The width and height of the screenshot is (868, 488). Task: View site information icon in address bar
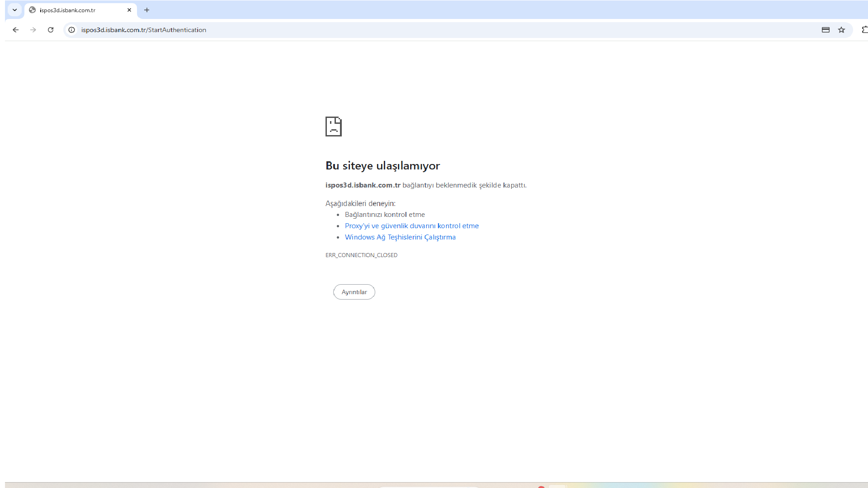[71, 30]
